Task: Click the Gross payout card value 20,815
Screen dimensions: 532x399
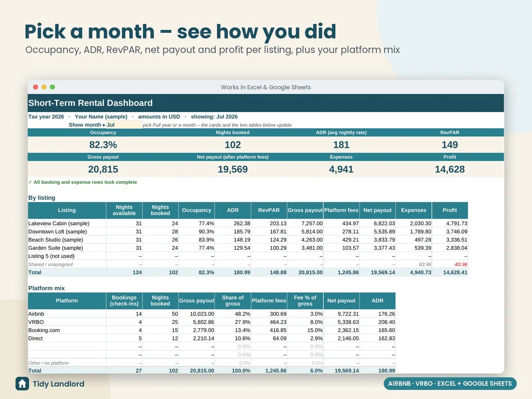Action: tap(103, 169)
